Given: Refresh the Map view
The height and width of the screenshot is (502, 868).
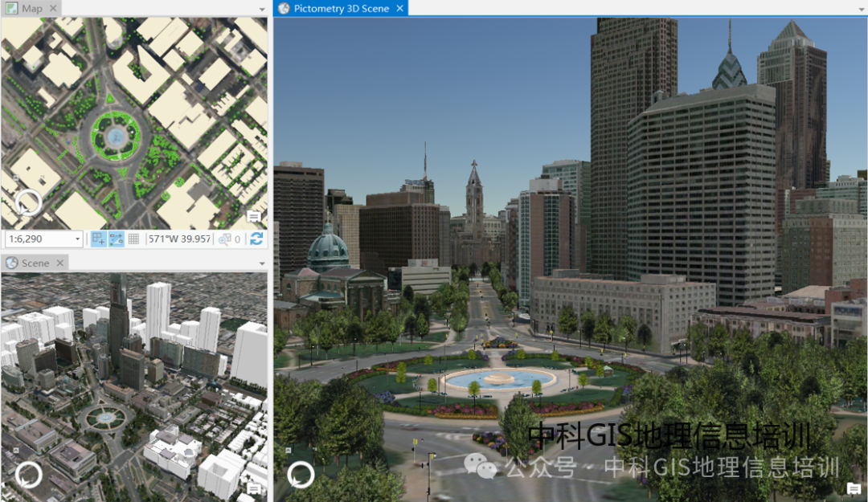Looking at the screenshot, I should coord(256,239).
